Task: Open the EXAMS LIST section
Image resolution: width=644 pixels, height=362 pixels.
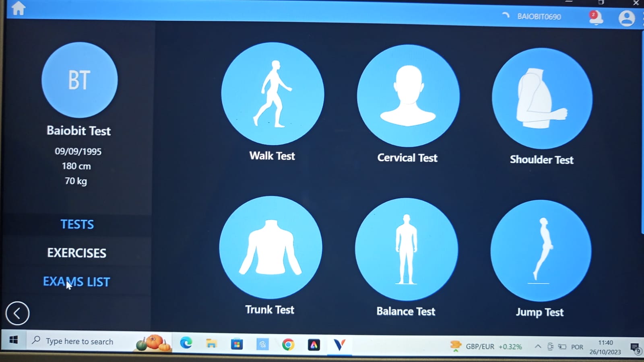Action: (76, 282)
